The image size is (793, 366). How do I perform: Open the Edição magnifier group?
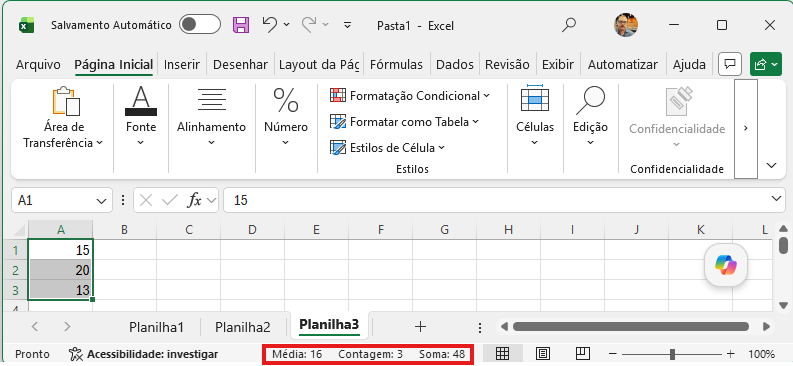tap(590, 116)
